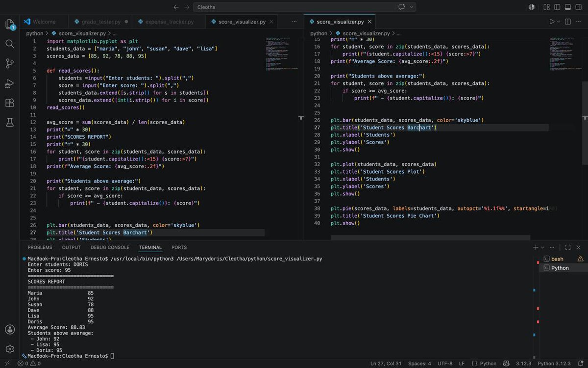The image size is (588, 368).
Task: Change end of line sequence LF
Action: tap(462, 364)
